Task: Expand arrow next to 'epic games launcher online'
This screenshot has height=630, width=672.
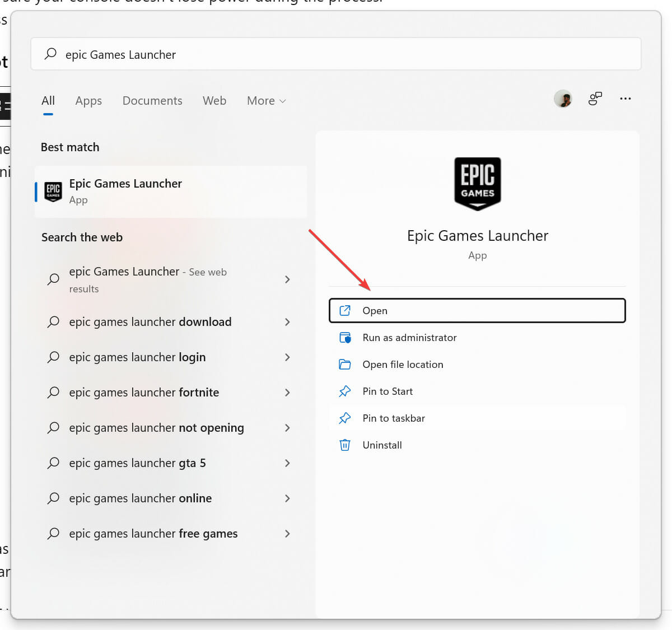Action: coord(287,498)
